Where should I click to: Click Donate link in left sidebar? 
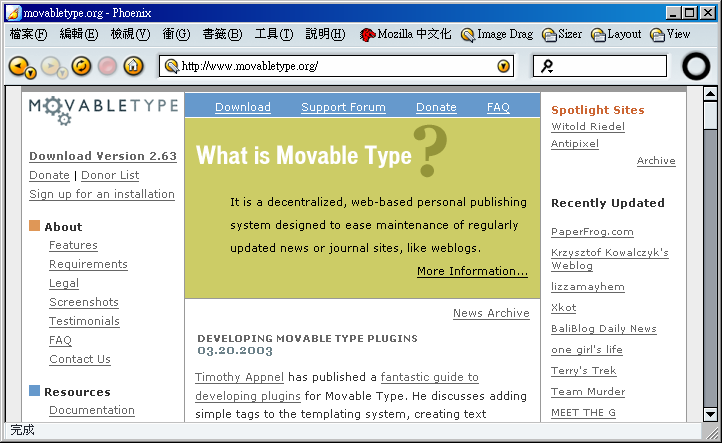click(x=49, y=175)
